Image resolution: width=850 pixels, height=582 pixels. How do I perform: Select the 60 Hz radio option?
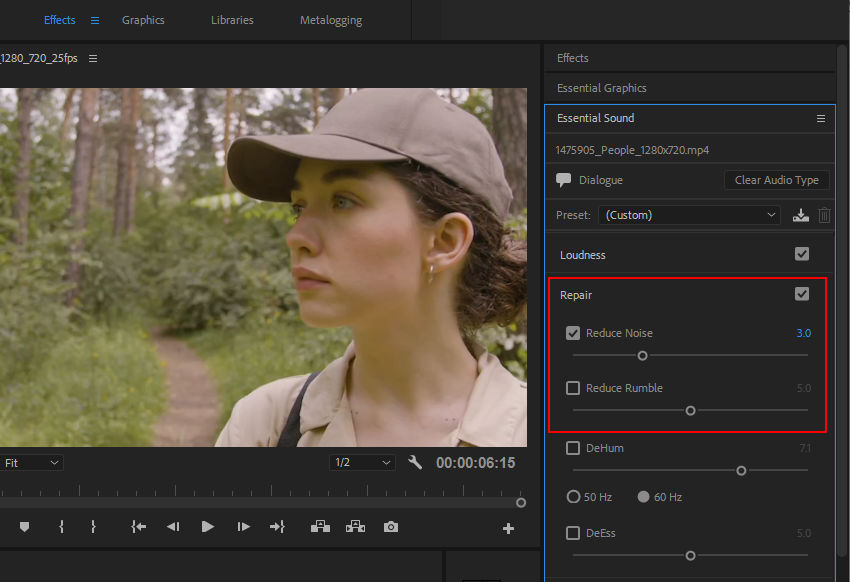(643, 497)
